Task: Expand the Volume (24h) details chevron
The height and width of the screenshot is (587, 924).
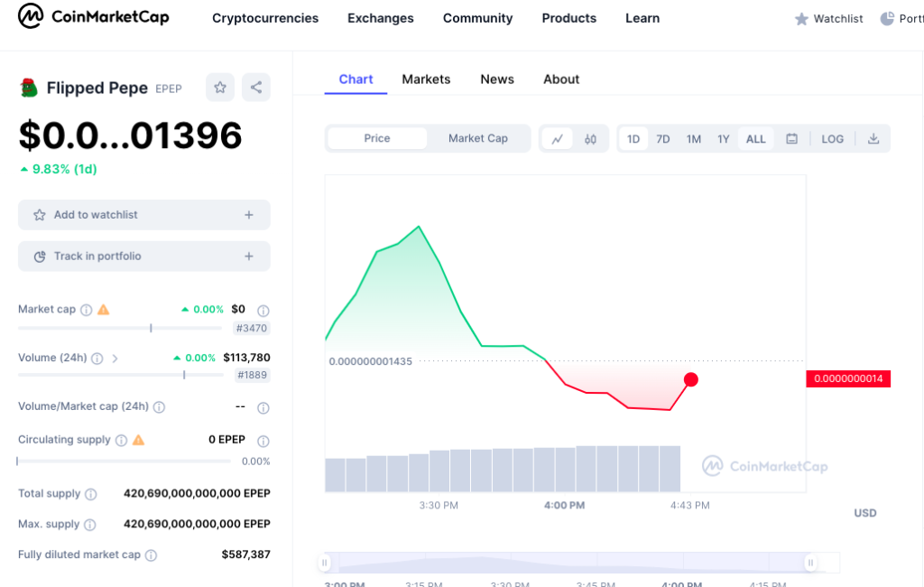Action: point(115,357)
